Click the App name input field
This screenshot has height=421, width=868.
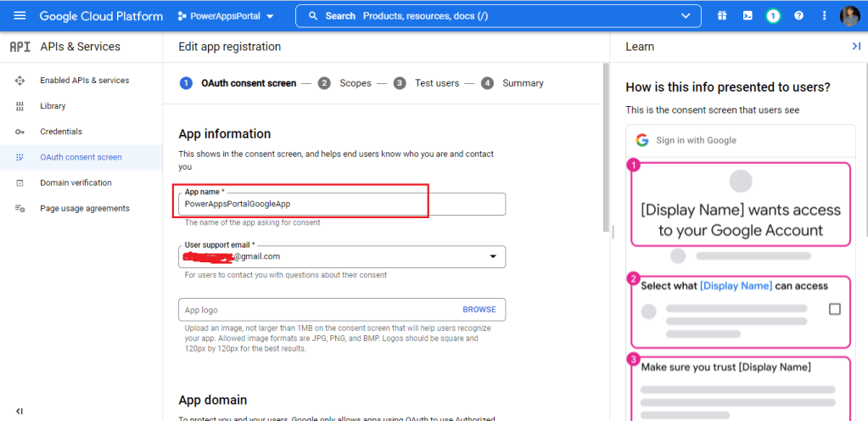point(342,204)
